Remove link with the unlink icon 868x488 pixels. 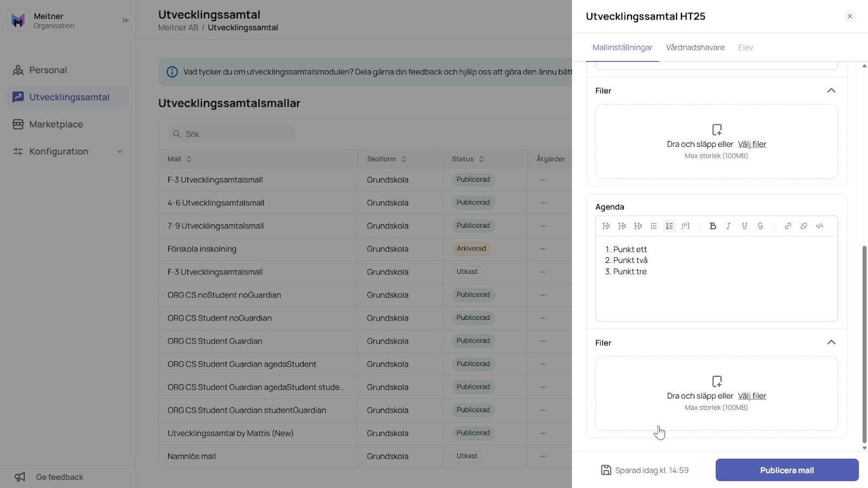click(x=803, y=226)
